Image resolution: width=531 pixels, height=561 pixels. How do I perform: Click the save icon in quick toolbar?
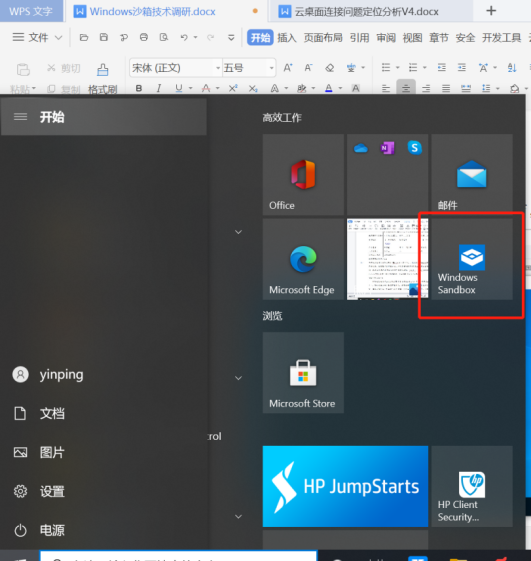click(104, 37)
